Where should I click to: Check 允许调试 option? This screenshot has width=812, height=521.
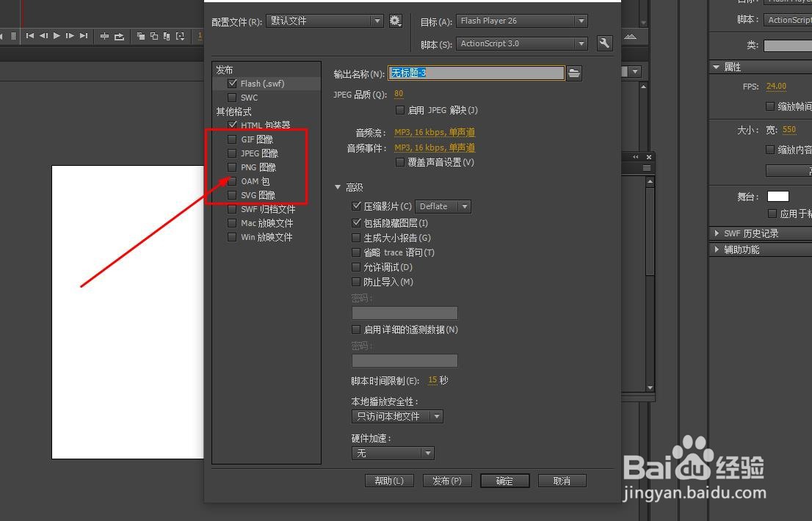356,267
